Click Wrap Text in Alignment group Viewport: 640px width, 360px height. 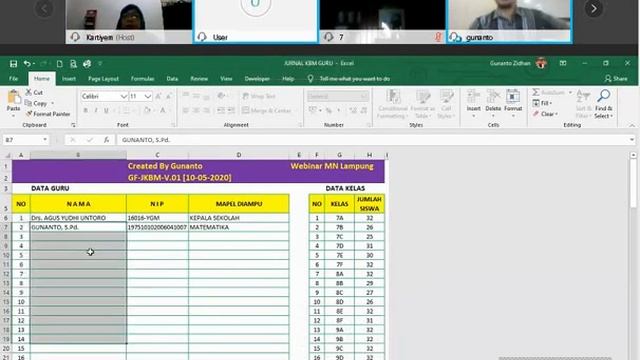tap(259, 96)
